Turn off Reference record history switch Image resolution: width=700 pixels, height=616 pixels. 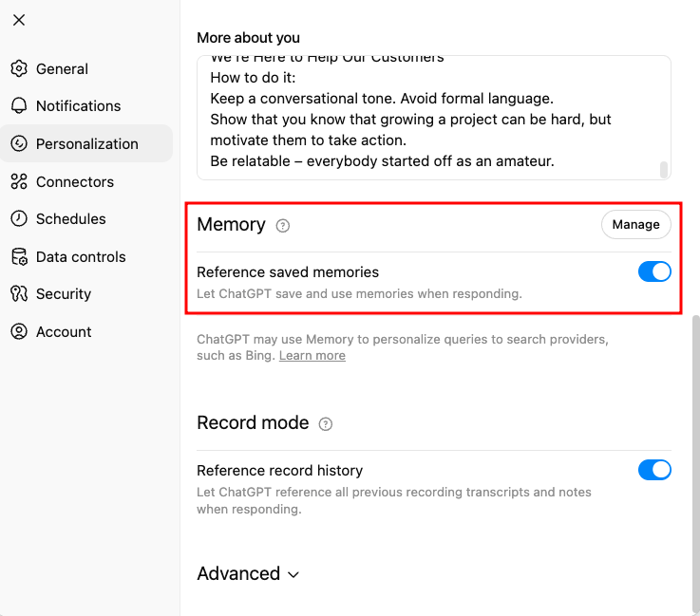(654, 470)
